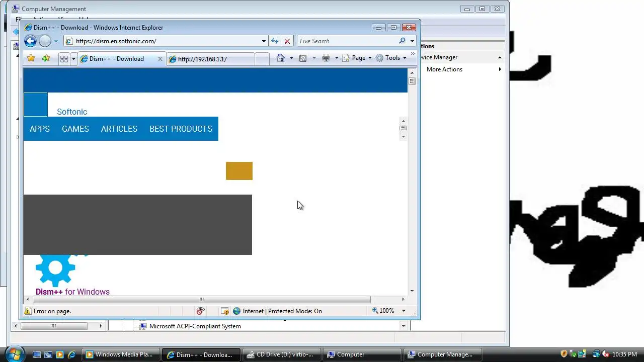Click the Error on page status text
Viewport: 644px width, 362px height.
click(52, 311)
